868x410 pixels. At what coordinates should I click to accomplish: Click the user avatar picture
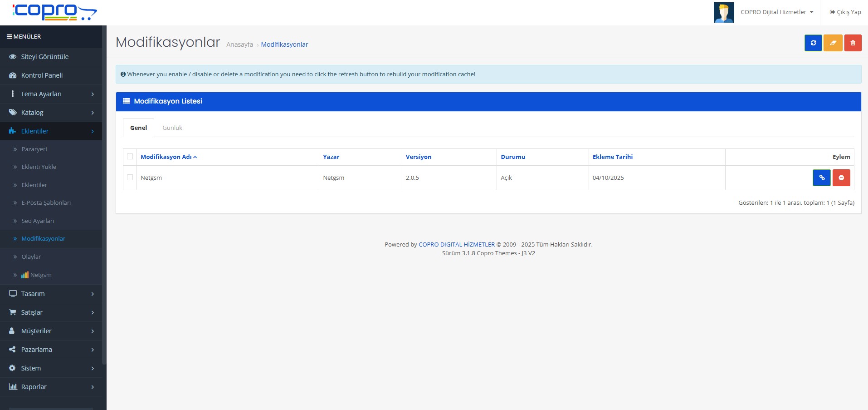point(723,12)
